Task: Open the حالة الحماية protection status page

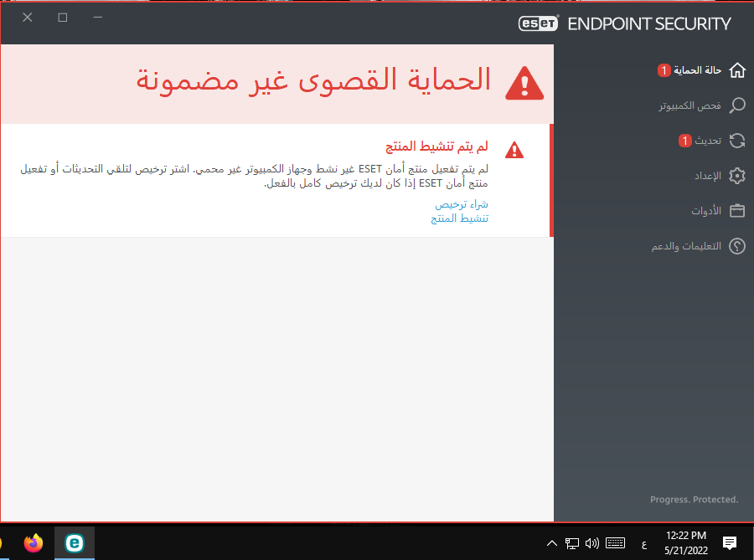Action: pos(701,70)
